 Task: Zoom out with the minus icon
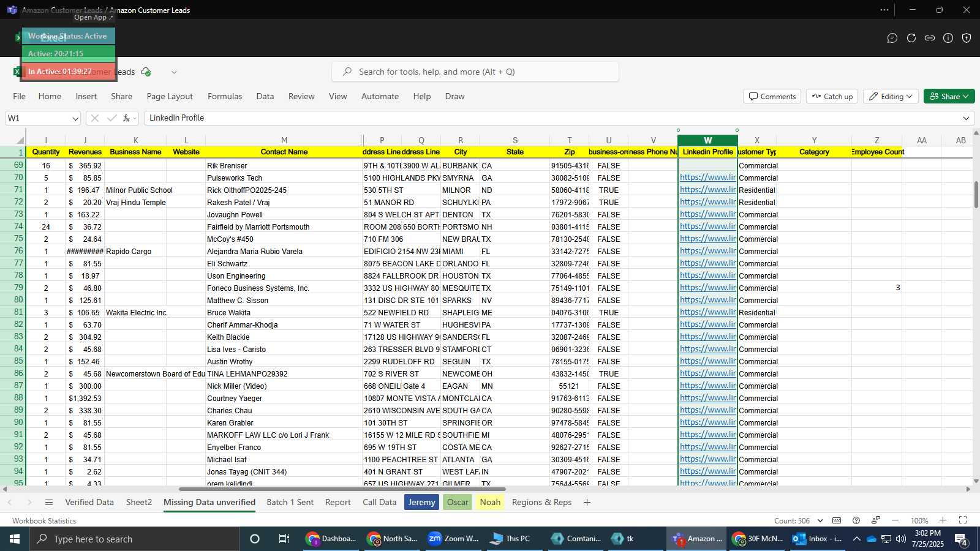click(895, 520)
